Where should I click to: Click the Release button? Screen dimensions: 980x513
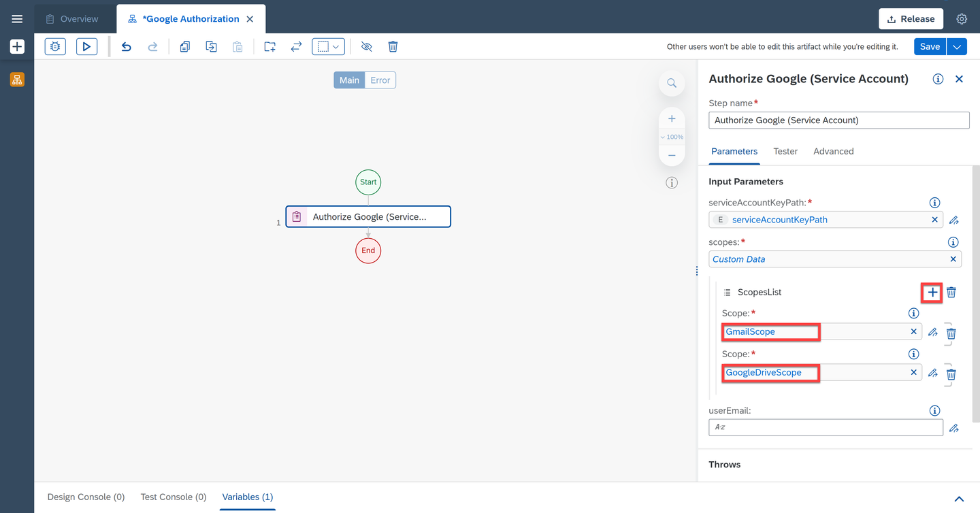click(x=911, y=19)
